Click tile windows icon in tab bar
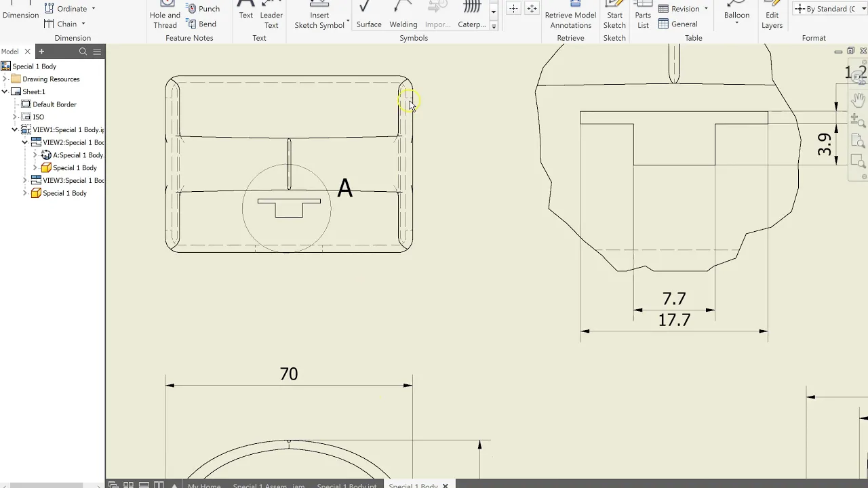This screenshot has width=868, height=488. click(x=128, y=485)
